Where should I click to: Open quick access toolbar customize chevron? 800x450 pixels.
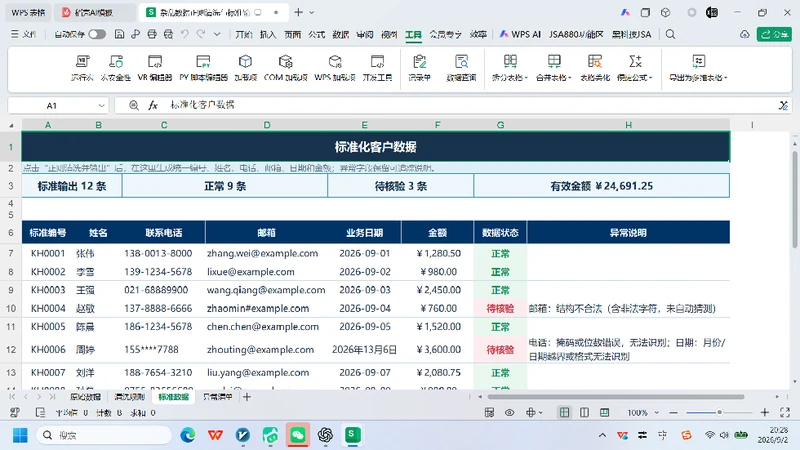217,34
